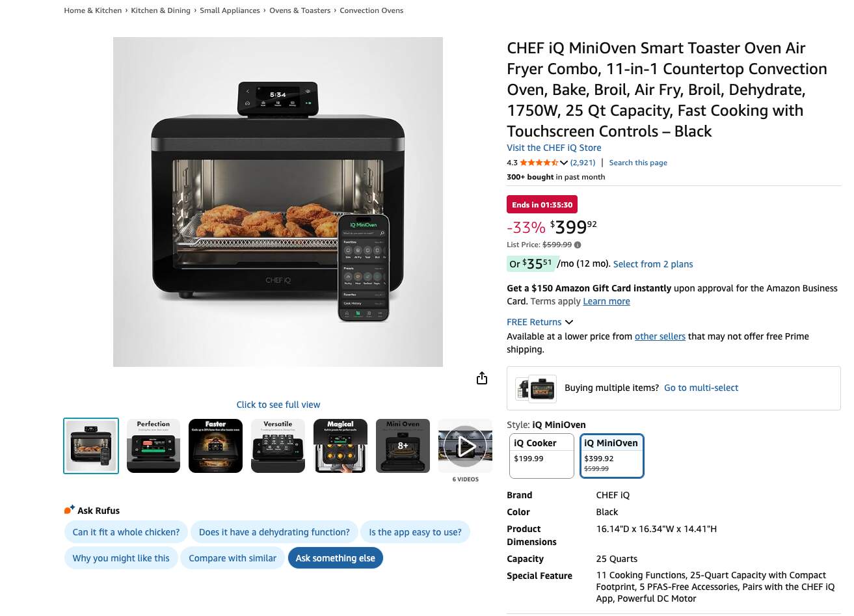This screenshot has height=616, width=854.
Task: Click the share icon below product image
Action: click(482, 378)
